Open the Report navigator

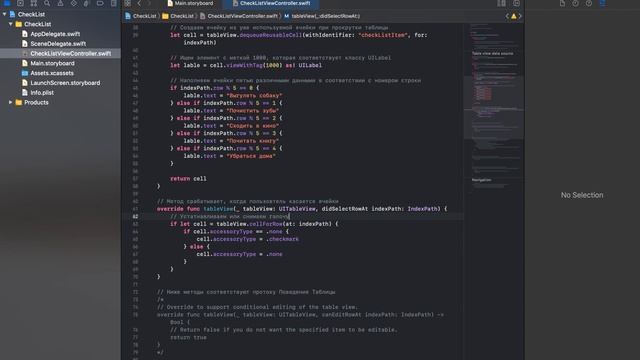(x=113, y=3)
